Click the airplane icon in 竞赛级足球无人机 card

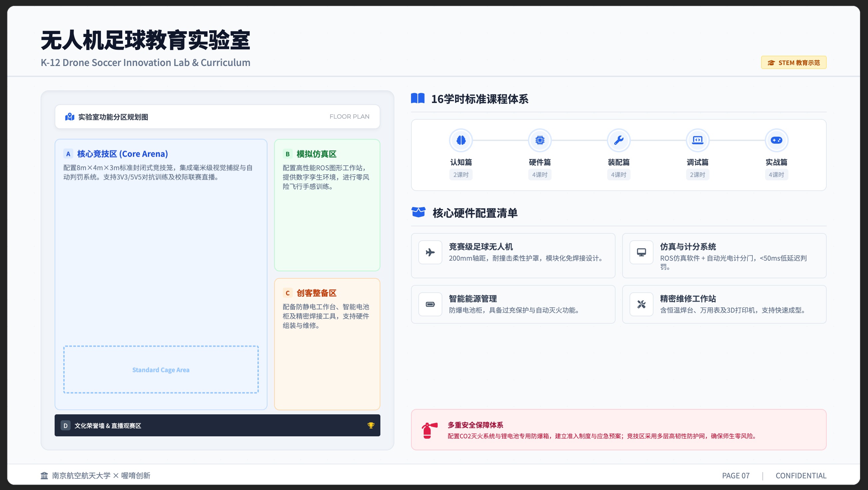pos(430,252)
